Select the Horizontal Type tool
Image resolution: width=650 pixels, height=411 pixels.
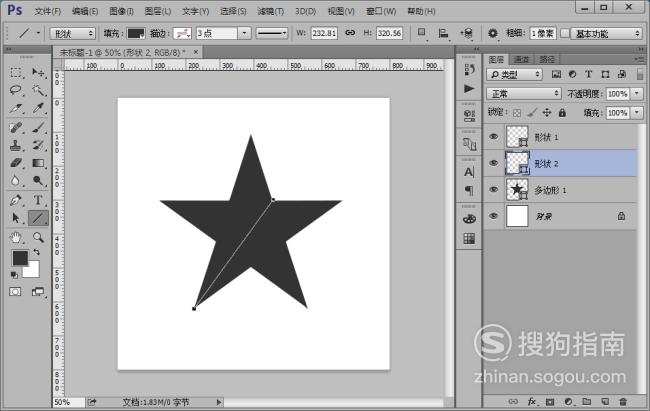click(x=38, y=199)
